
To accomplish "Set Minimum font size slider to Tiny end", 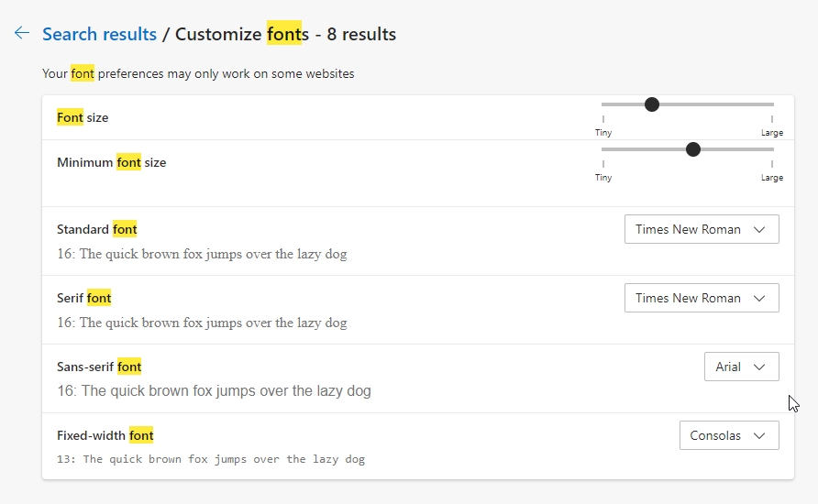I will pyautogui.click(x=603, y=149).
